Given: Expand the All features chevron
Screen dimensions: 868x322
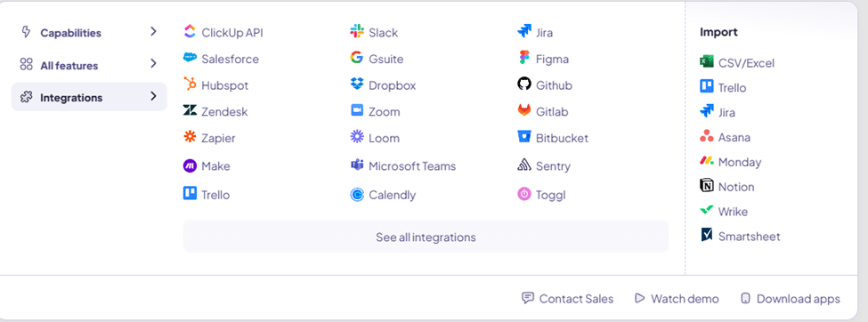Looking at the screenshot, I should click(x=153, y=64).
